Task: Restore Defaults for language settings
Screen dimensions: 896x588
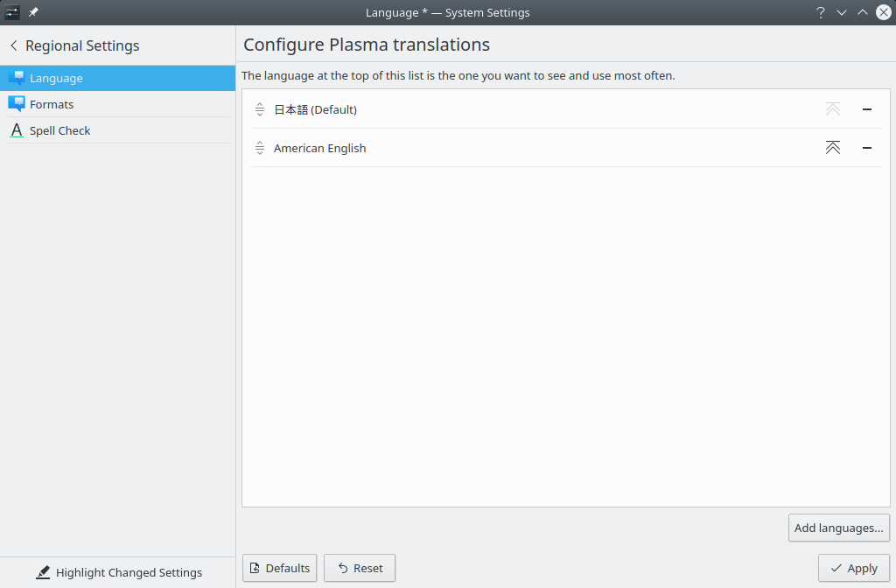Action: pos(279,568)
